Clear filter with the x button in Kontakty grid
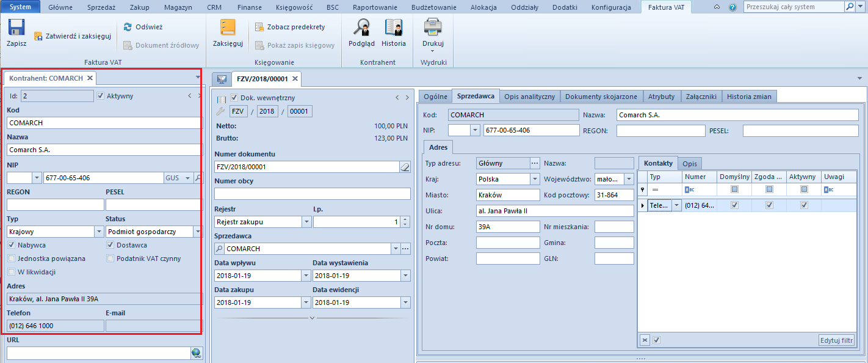The height and width of the screenshot is (363, 868). tap(645, 340)
